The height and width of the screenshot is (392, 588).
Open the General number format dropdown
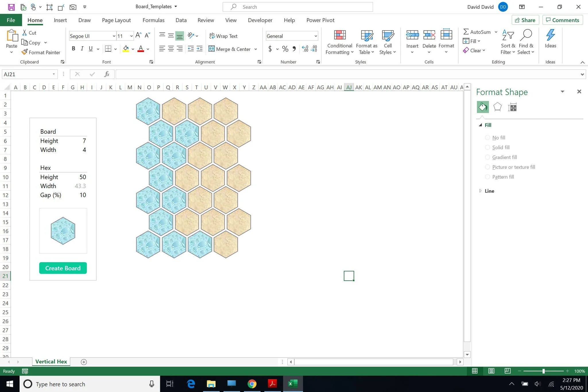click(x=316, y=36)
